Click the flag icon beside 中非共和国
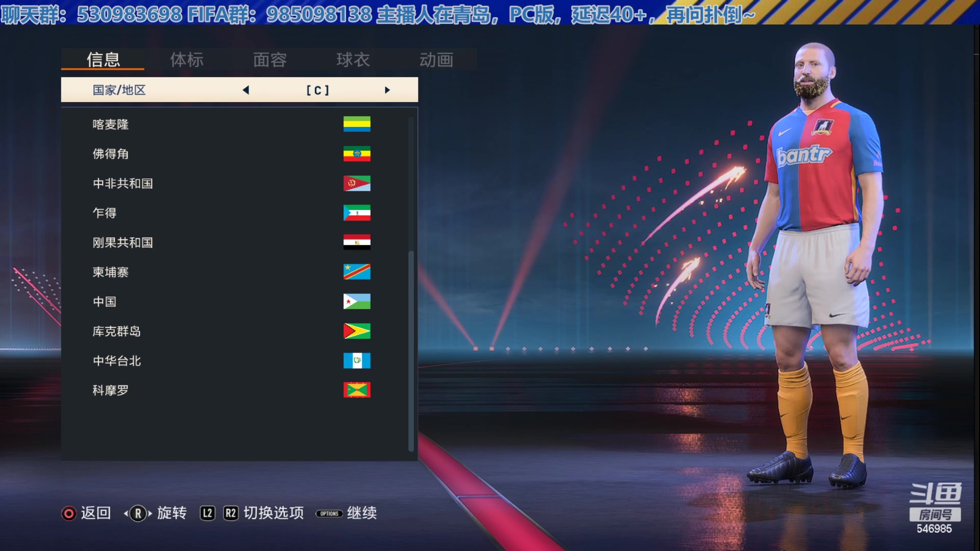This screenshot has width=980, height=551. tap(357, 183)
